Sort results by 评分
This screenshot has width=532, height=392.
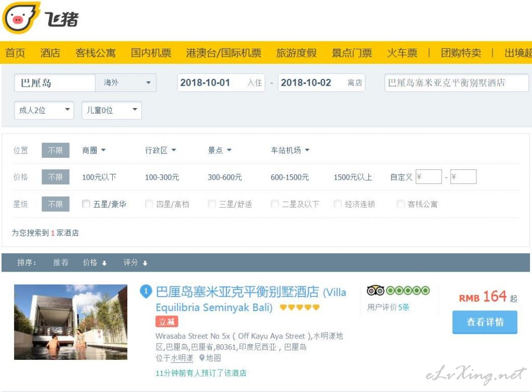click(130, 263)
